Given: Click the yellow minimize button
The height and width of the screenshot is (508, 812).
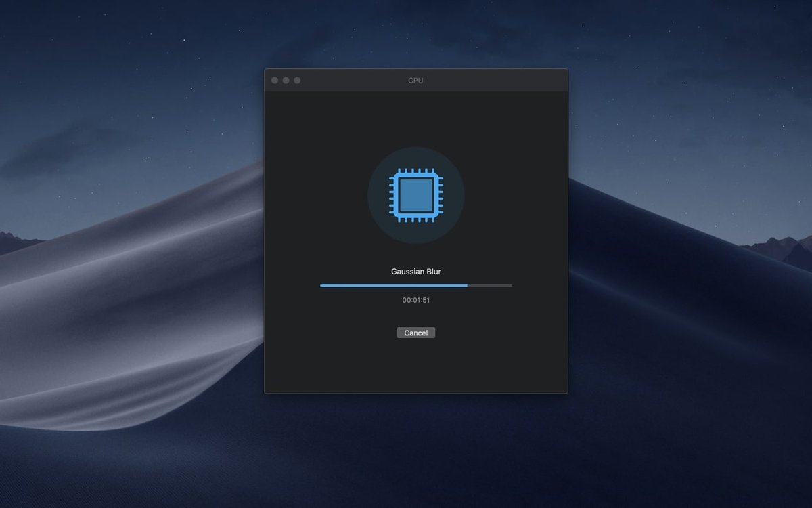Looking at the screenshot, I should tap(286, 79).
